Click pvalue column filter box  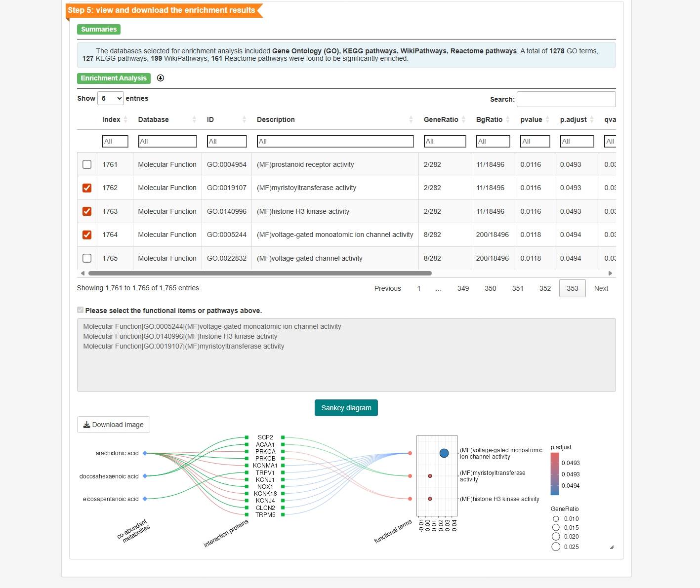535,141
